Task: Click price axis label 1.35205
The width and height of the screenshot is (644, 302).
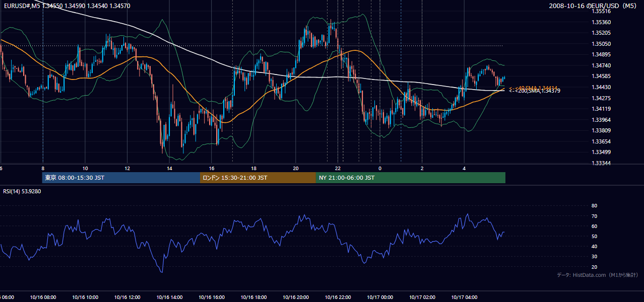Action: (x=601, y=33)
